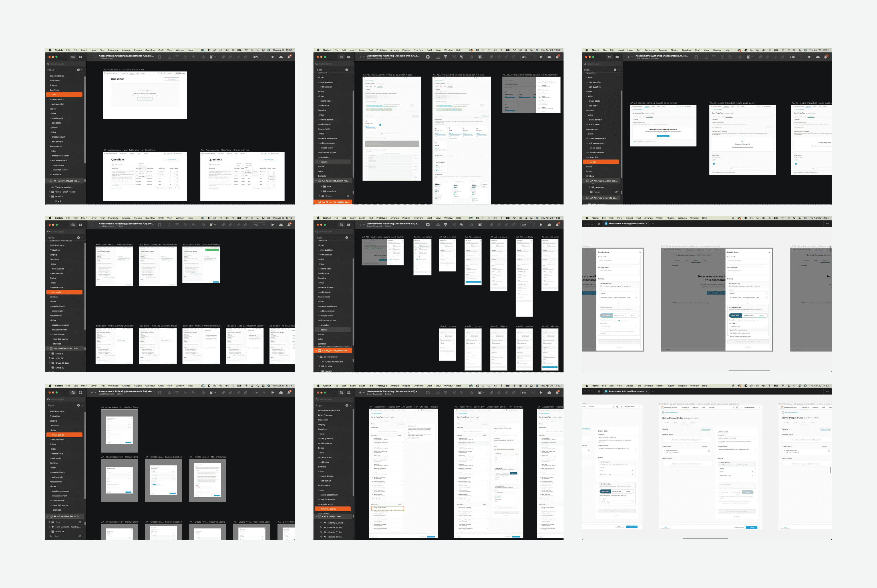This screenshot has width=877, height=588.
Task: Click the Ungroup toolbar icon in 13:40 window
Action: pos(194,225)
